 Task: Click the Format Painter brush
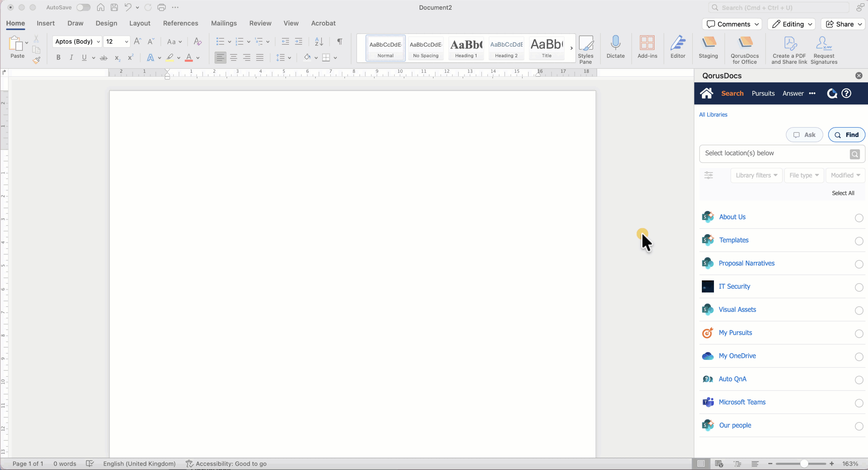pos(36,60)
